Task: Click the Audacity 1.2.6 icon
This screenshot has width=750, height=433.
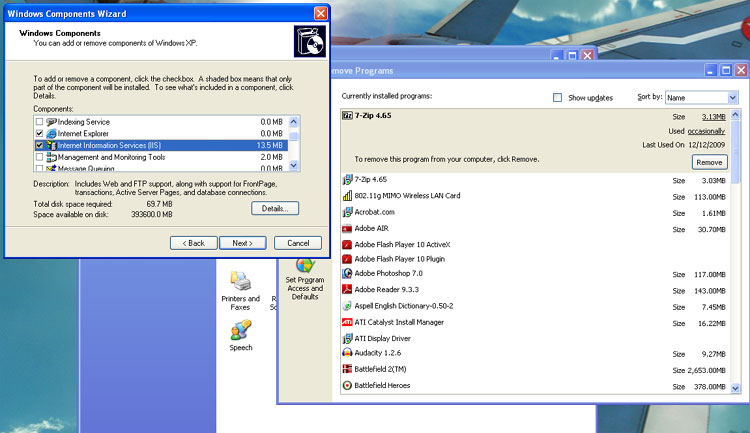Action: point(347,353)
